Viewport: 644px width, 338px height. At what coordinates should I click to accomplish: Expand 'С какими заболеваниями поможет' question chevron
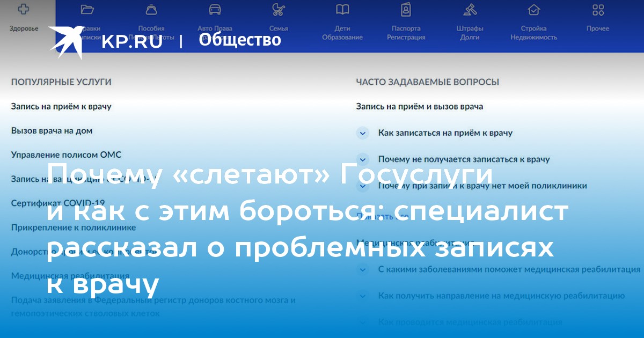click(363, 269)
